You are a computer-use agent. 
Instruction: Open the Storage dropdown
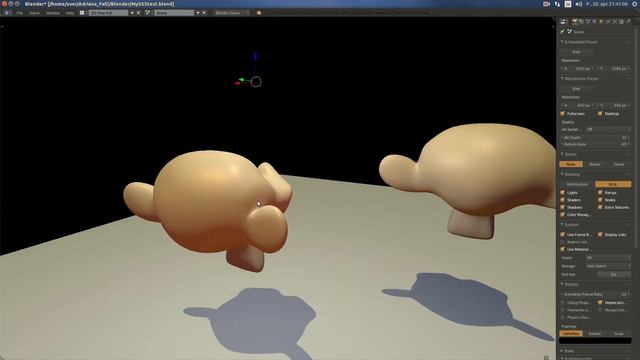608,266
